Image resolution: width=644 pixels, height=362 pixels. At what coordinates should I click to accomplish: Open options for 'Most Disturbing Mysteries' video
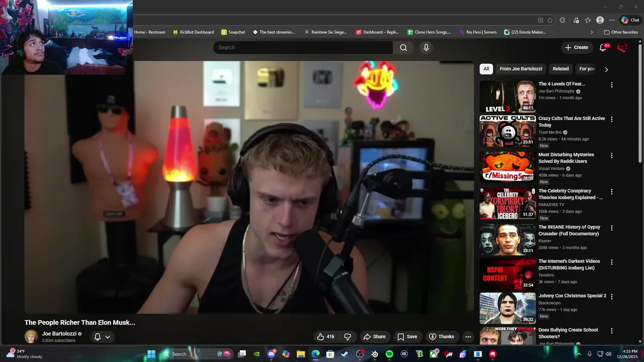(x=612, y=155)
